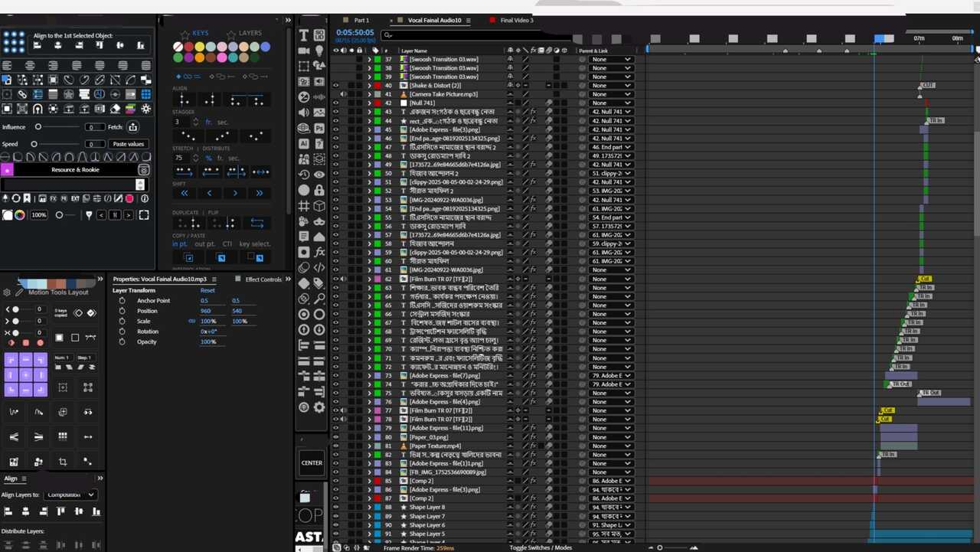Viewport: 980px width, 552px height.
Task: Hide the Null 741 layer
Action: tap(335, 103)
